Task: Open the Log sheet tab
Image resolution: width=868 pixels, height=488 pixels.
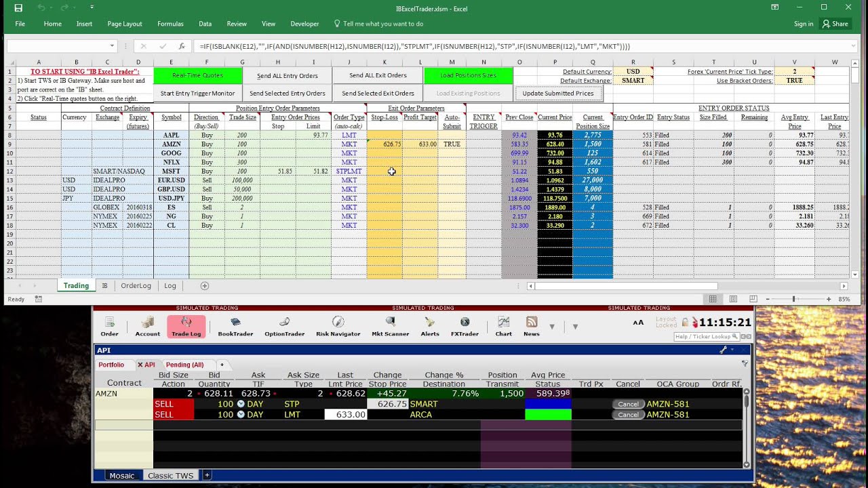Action: pyautogui.click(x=170, y=286)
